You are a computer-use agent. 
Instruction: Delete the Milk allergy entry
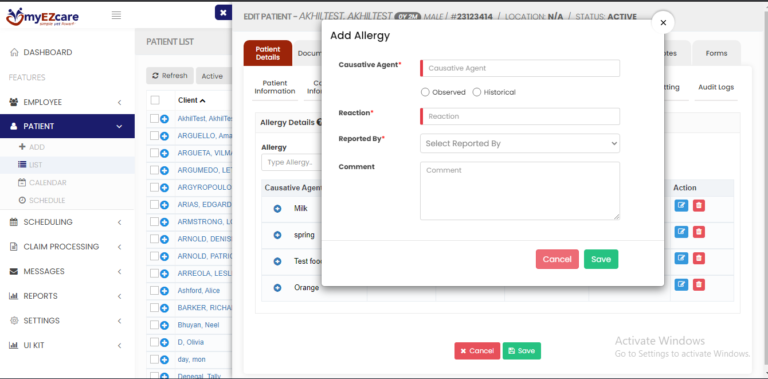699,205
